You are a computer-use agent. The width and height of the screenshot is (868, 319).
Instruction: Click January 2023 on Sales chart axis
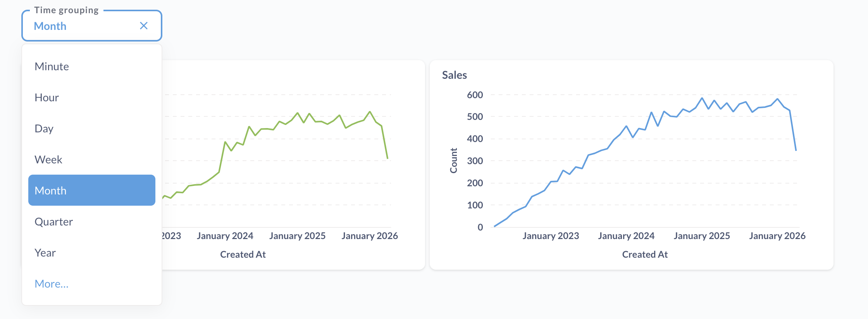click(x=551, y=236)
